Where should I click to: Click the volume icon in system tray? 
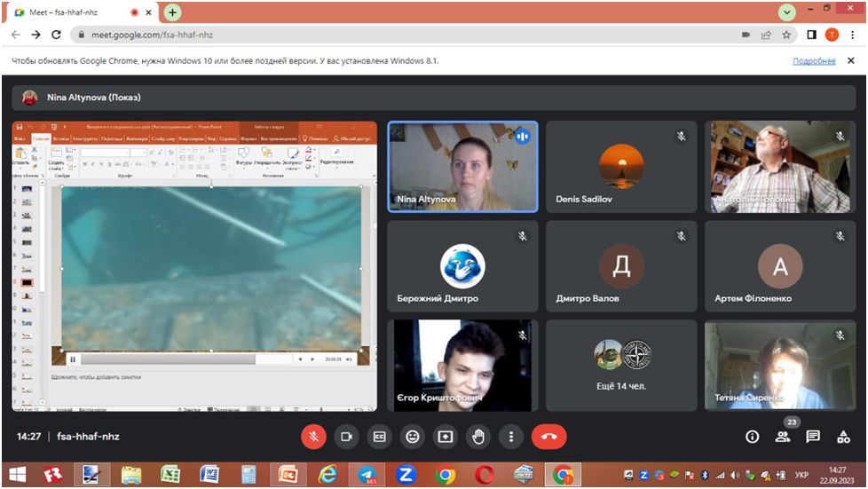[735, 475]
